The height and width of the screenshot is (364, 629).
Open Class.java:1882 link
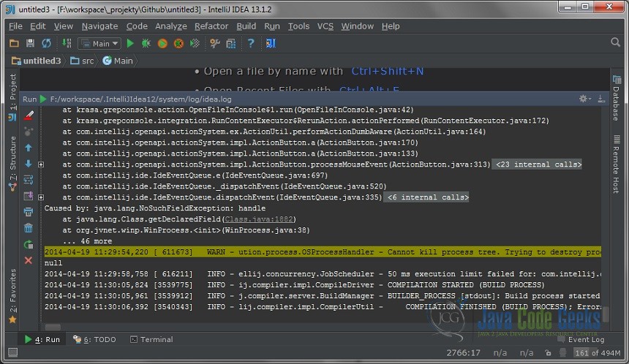[x=259, y=219]
